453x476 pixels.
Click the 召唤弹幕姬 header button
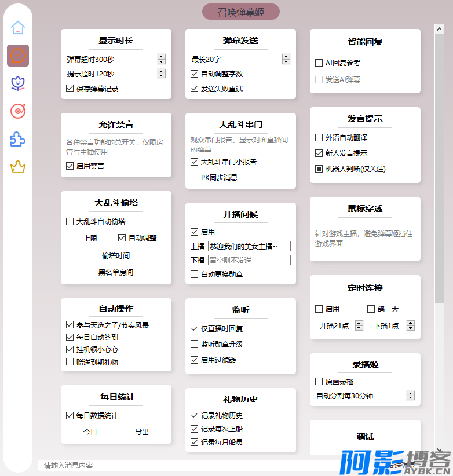(240, 12)
